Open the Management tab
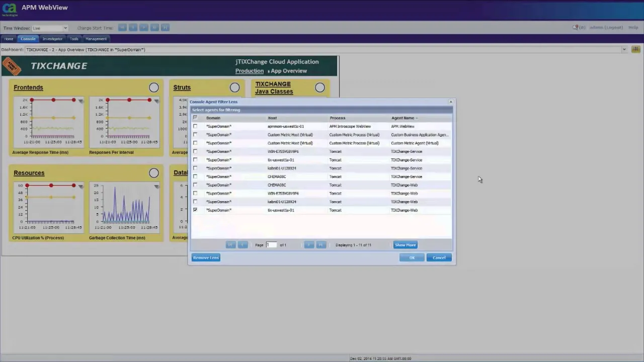This screenshot has height=362, width=644. click(96, 39)
